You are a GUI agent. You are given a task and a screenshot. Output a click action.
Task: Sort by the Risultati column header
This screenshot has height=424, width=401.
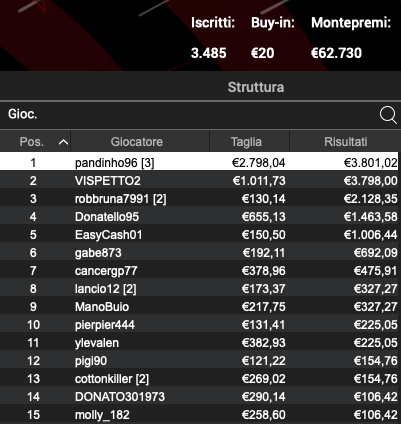[346, 142]
